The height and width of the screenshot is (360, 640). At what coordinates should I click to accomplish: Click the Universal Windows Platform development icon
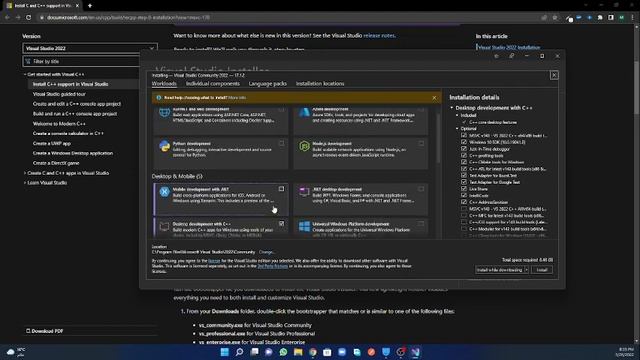tap(304, 227)
